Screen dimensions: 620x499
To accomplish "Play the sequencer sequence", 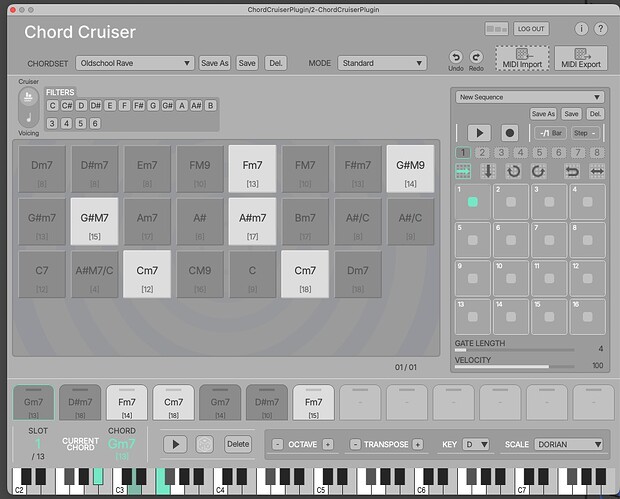I will [479, 133].
